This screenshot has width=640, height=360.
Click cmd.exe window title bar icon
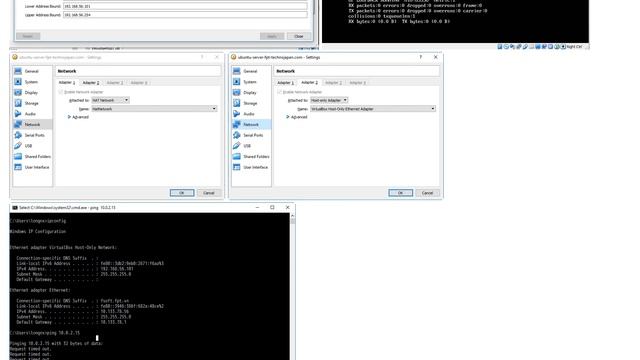tap(15, 208)
